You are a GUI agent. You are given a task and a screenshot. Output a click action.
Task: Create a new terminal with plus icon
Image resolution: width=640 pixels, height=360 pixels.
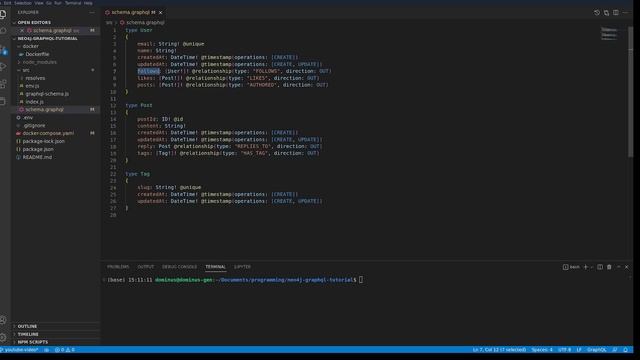pos(586,267)
